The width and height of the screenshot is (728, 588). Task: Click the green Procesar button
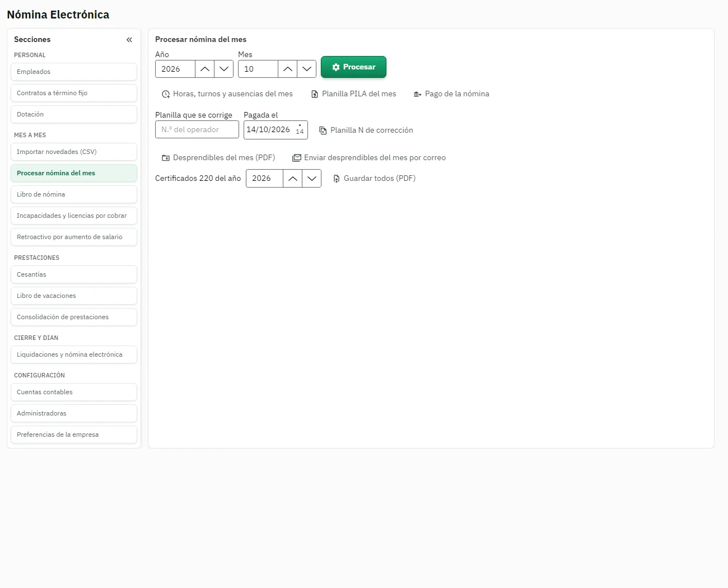(x=353, y=67)
